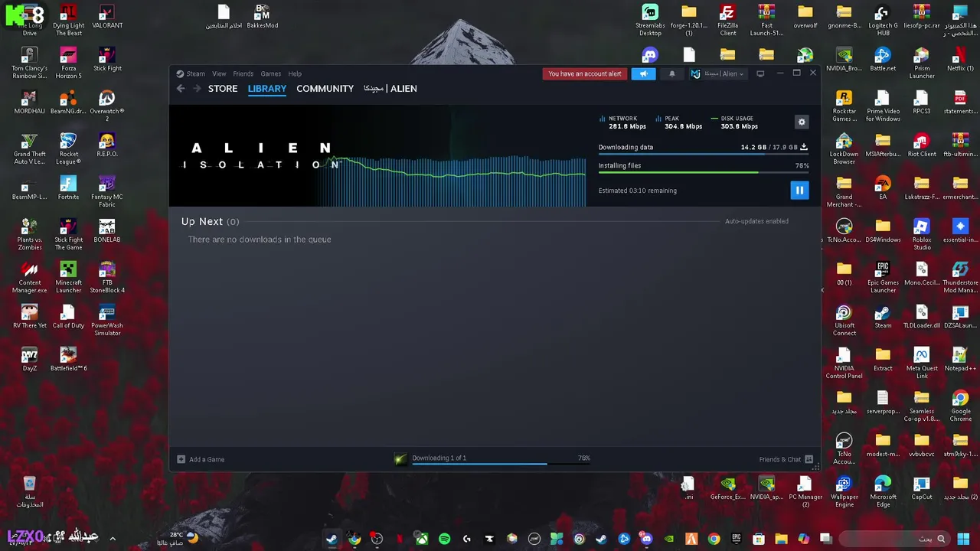Select the Fortnite desktop icon
This screenshot has height=551, width=980.
tap(68, 187)
